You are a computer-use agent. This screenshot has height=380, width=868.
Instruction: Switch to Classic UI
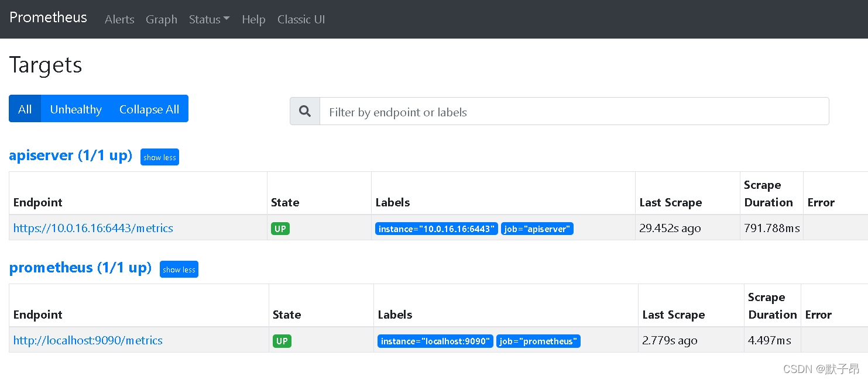coord(301,19)
